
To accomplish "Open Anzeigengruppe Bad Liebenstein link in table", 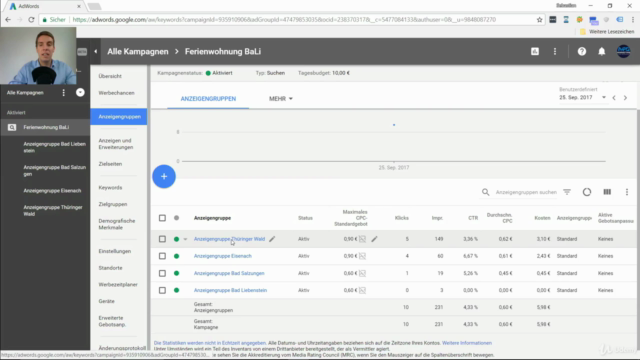I will pyautogui.click(x=230, y=290).
